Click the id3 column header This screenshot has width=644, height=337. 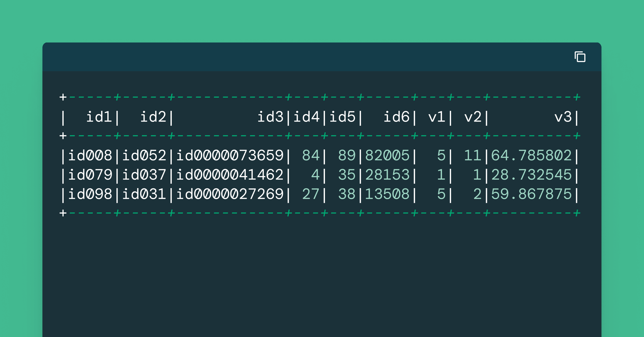pos(270,117)
